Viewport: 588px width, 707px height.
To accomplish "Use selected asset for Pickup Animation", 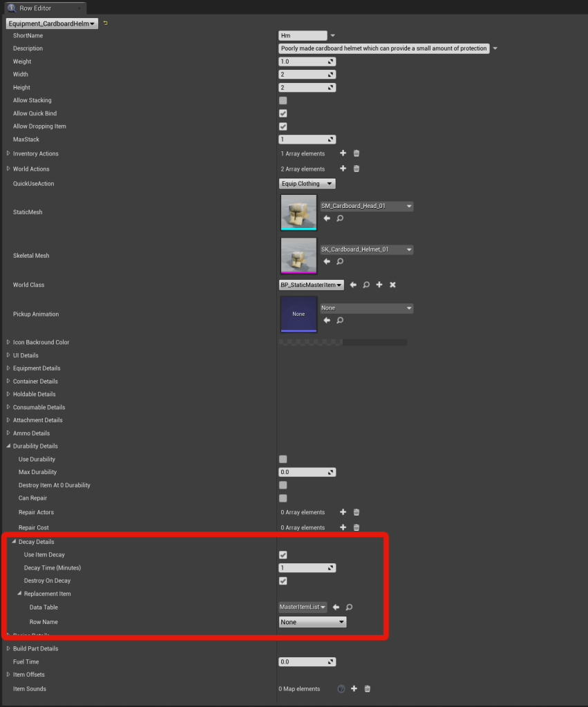I will [x=327, y=320].
